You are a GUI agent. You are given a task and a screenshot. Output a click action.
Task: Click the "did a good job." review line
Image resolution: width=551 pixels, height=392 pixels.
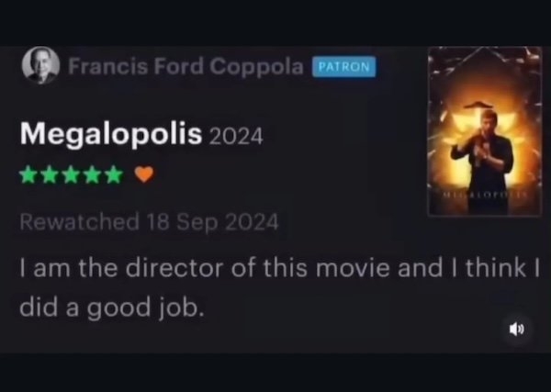112,308
